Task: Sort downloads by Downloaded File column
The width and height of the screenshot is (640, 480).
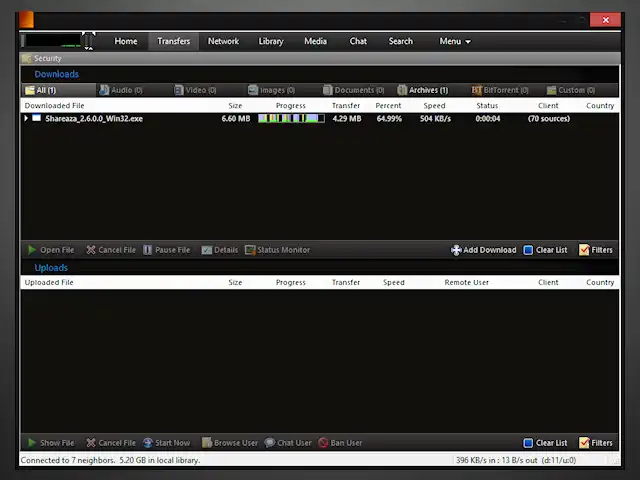Action: (54, 106)
